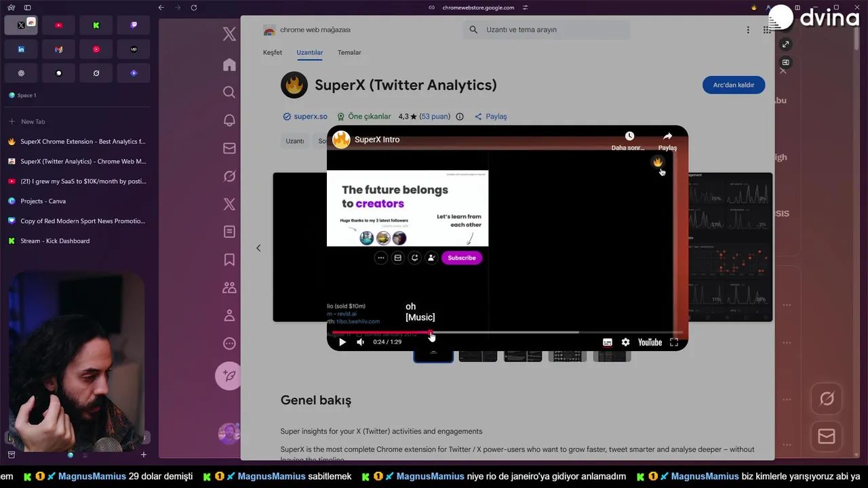This screenshot has height=488, width=868.
Task: Open X Communities people icon
Action: [229, 287]
